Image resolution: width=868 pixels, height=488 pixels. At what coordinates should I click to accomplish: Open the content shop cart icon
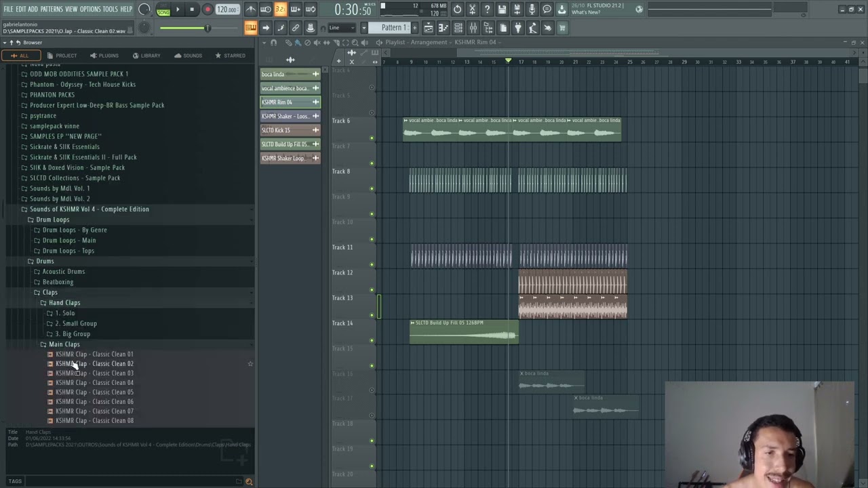(562, 28)
